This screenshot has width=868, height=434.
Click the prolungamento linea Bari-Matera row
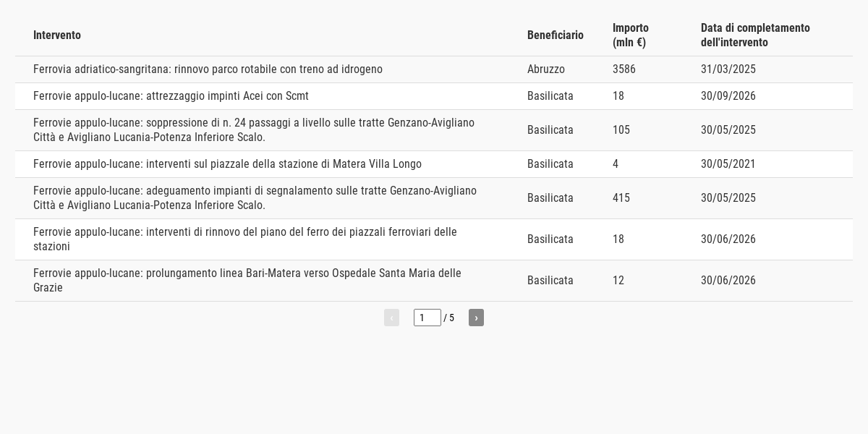tap(434, 281)
